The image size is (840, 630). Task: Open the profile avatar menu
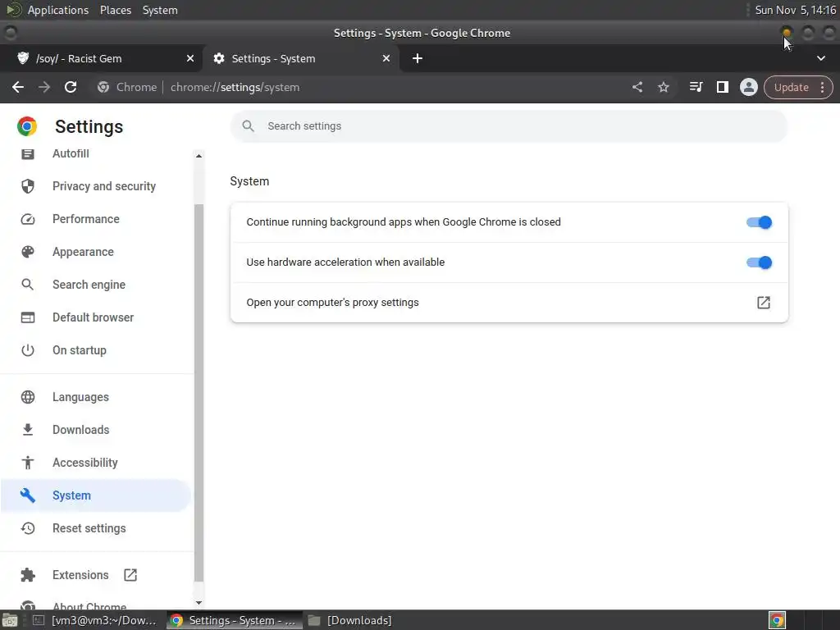pyautogui.click(x=748, y=87)
